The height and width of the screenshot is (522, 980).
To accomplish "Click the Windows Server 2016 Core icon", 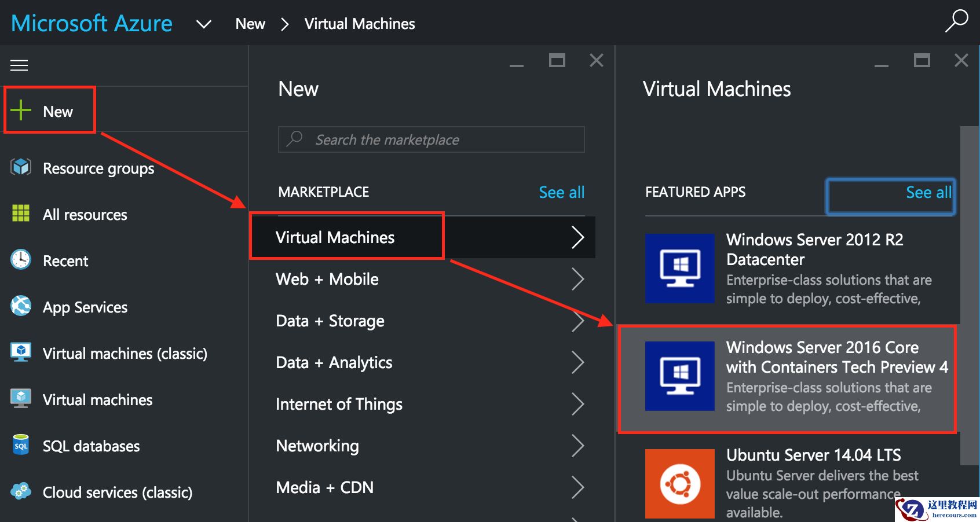I will tap(680, 376).
